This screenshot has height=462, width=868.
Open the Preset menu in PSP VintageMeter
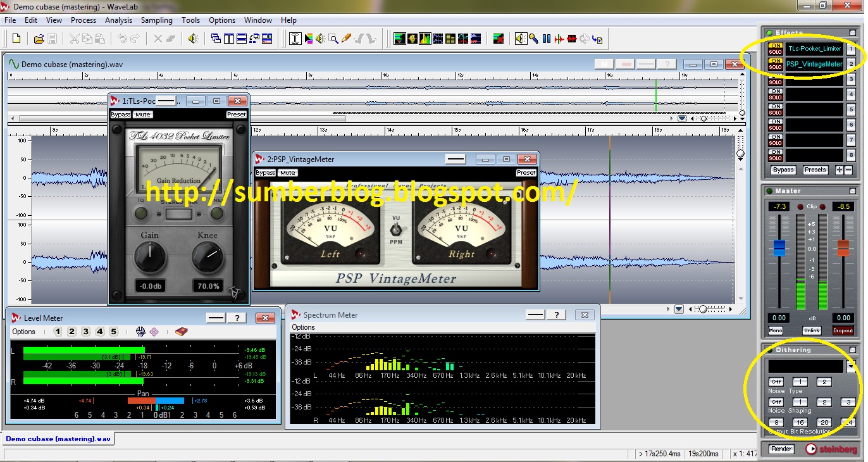coord(526,173)
